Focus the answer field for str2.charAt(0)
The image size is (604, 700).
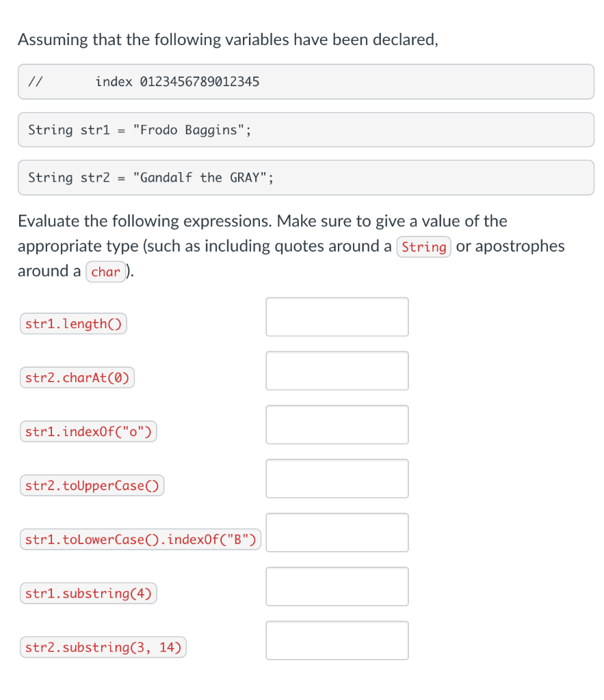click(x=337, y=371)
